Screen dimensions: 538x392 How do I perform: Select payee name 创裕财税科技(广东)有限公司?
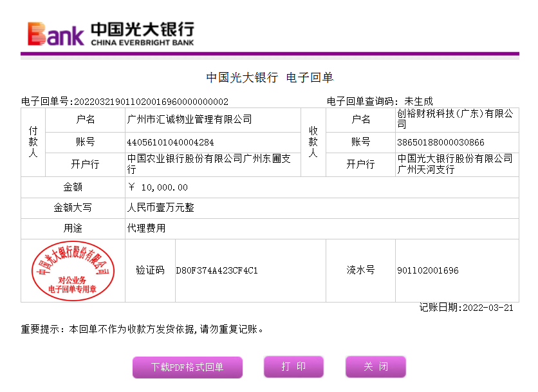[456, 119]
